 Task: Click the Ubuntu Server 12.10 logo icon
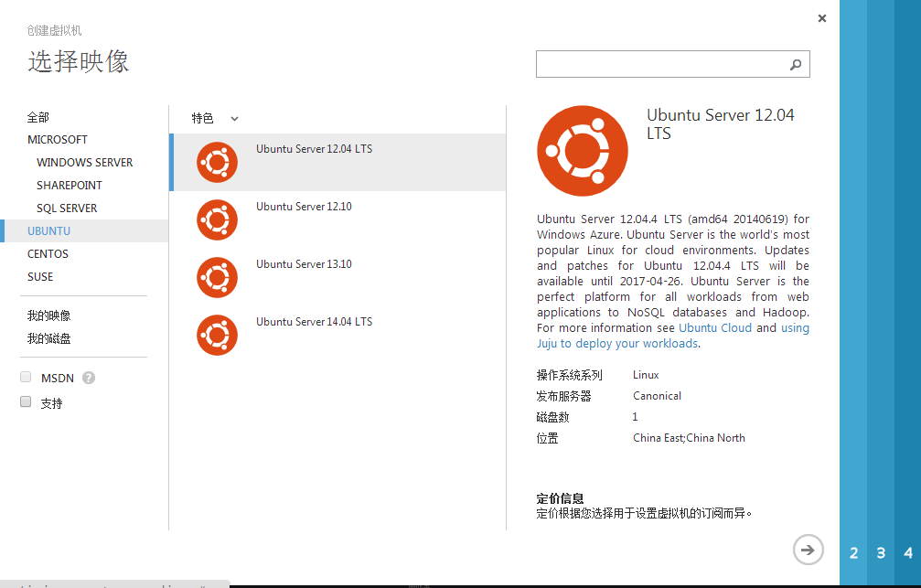(218, 219)
